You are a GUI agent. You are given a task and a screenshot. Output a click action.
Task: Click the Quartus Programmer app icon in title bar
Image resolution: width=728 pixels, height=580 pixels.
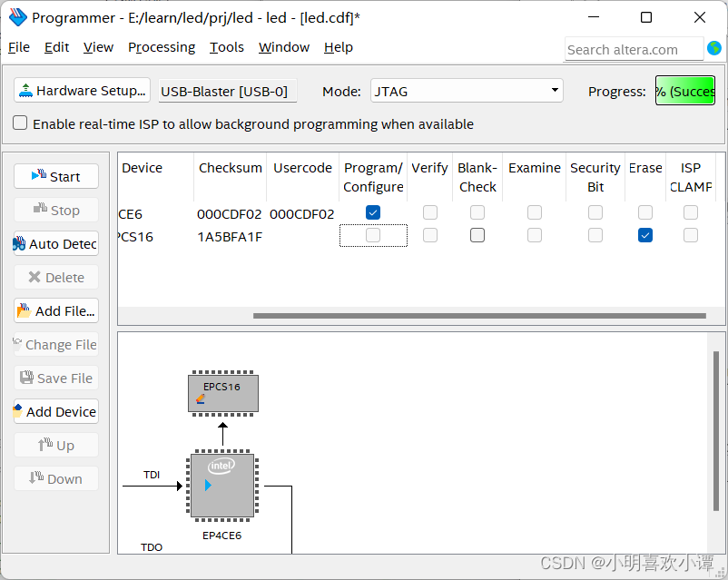pos(17,17)
